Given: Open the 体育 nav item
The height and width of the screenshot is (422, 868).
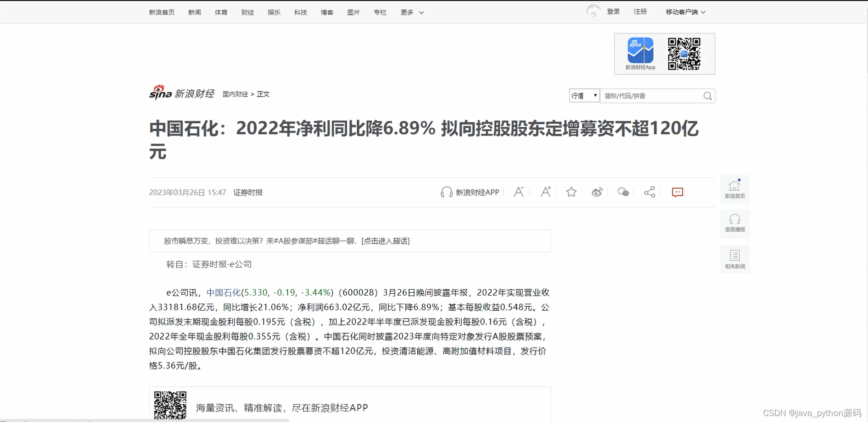Looking at the screenshot, I should [221, 12].
